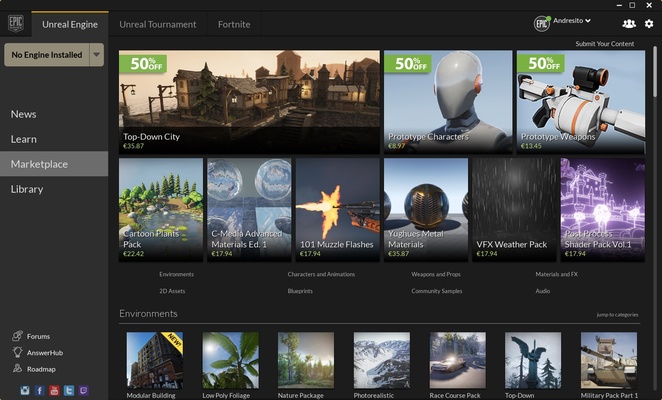Open the VFX Weather Pack tile
The width and height of the screenshot is (662, 400).
[514, 210]
